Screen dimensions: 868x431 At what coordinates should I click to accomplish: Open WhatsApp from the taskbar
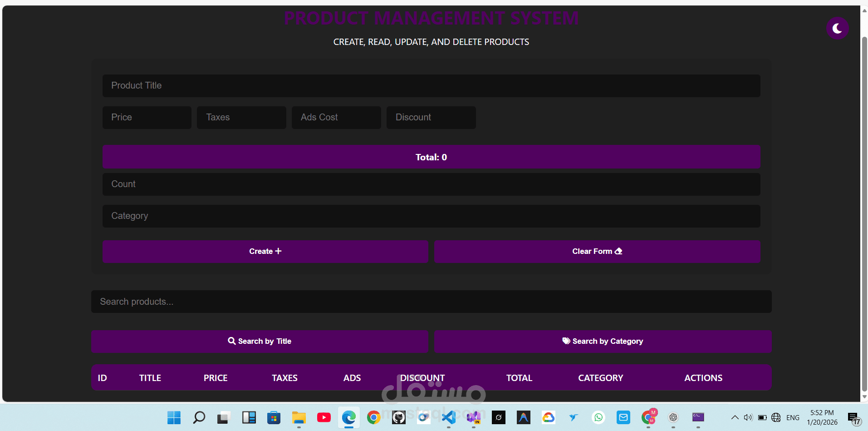pos(598,417)
